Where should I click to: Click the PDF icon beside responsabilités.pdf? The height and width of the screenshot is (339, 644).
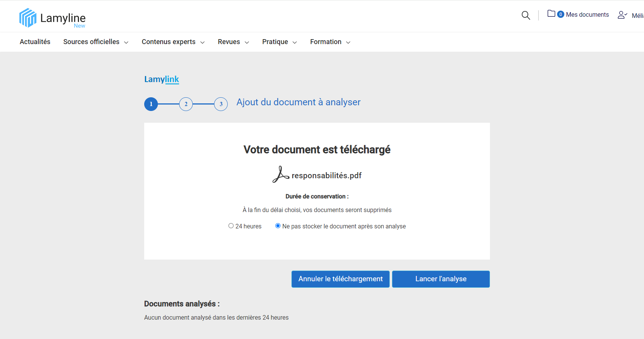point(280,175)
